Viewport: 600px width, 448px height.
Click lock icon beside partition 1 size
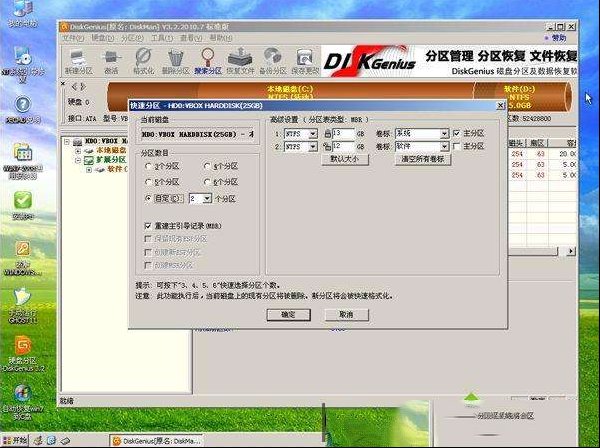tap(327, 134)
